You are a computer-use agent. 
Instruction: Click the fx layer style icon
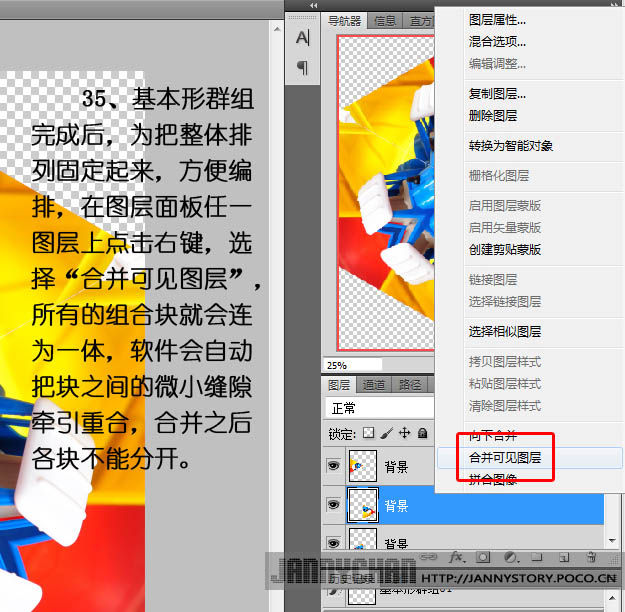pyautogui.click(x=456, y=557)
